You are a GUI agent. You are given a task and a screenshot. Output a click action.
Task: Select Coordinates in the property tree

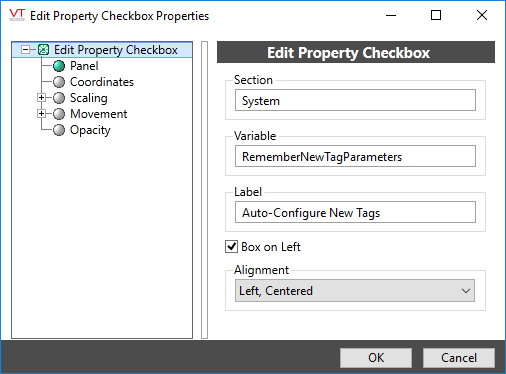[x=102, y=82]
